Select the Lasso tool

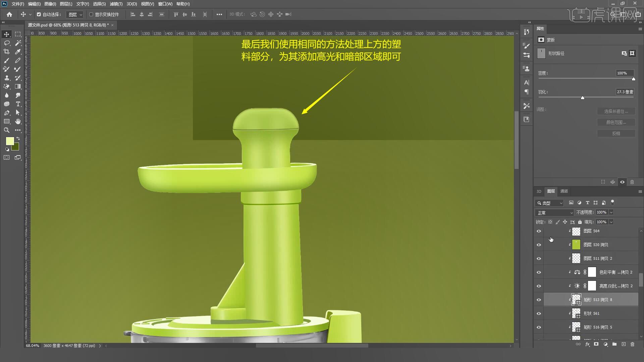6,43
